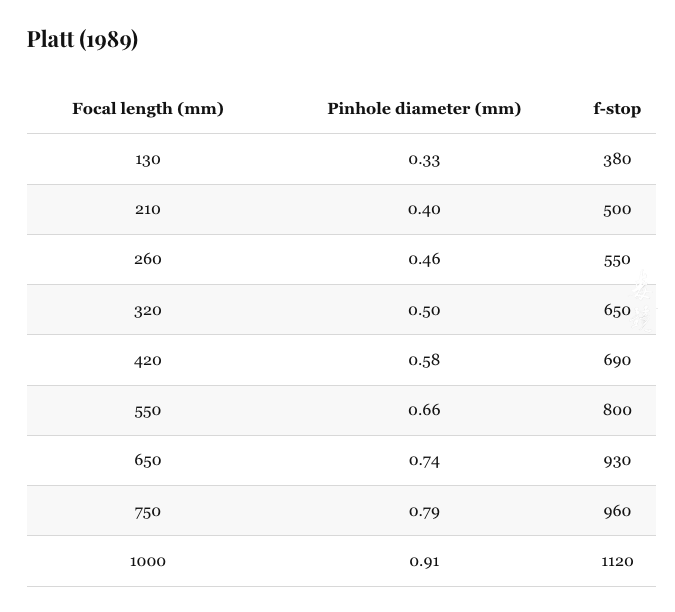The width and height of the screenshot is (675, 612).
Task: Select pinhole diameter value 0.91
Action: click(x=424, y=561)
